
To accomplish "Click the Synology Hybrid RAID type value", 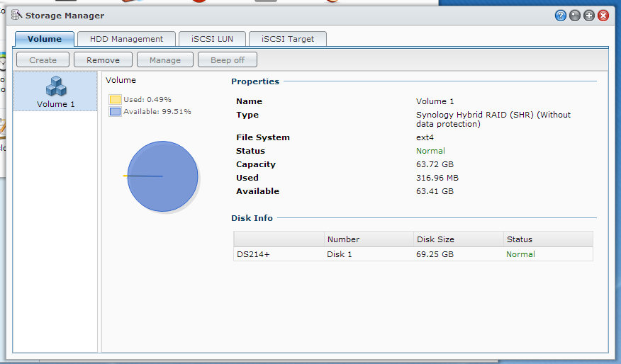I will pyautogui.click(x=493, y=119).
